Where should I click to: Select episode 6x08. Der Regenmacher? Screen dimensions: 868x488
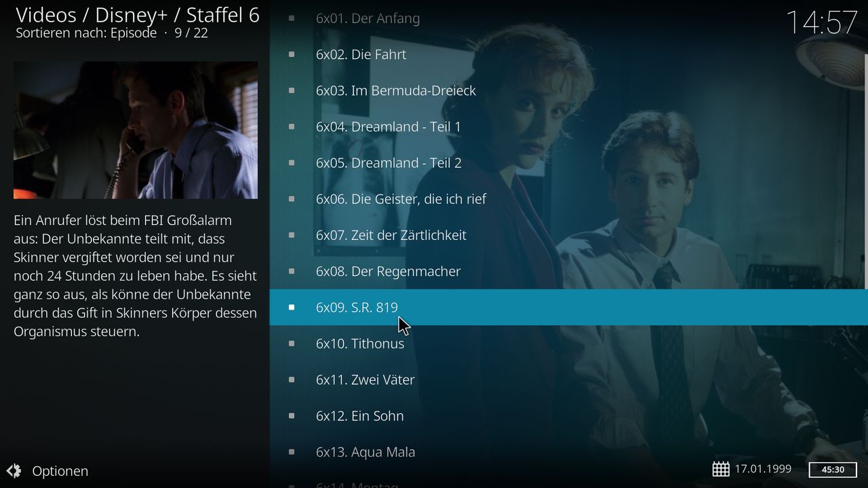point(568,271)
